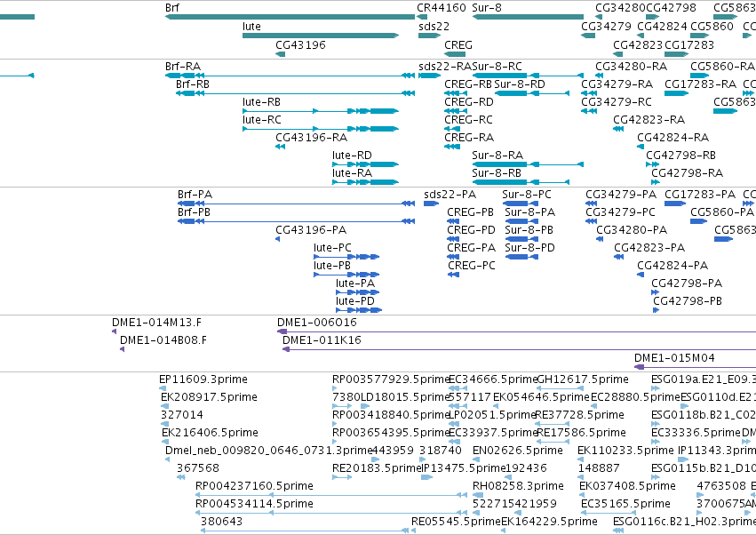This screenshot has height=535, width=756.
Task: Select the CR44160 gene label
Action: pos(442,8)
